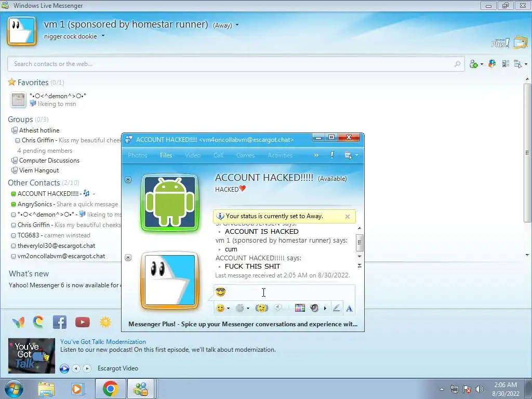Viewport: 532px width, 399px height.
Task: Select the Files tab in chat window
Action: coord(166,155)
